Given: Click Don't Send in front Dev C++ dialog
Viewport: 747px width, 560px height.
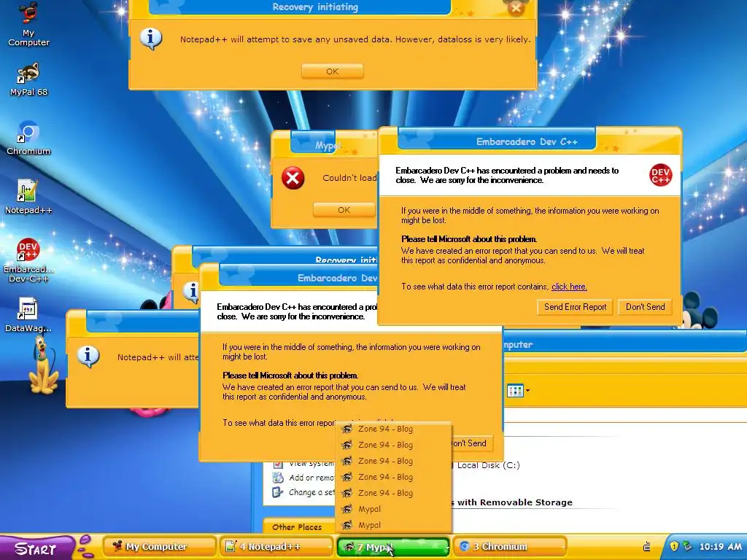Looking at the screenshot, I should click(x=645, y=307).
